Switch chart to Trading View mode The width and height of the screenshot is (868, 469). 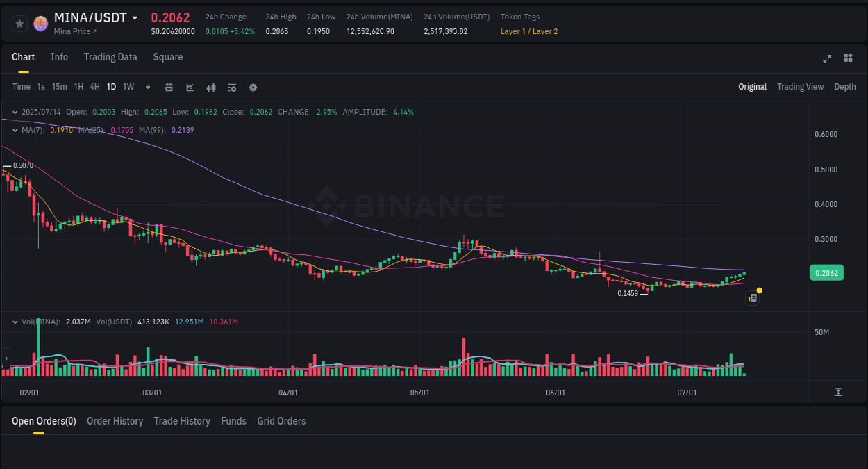[x=800, y=87]
